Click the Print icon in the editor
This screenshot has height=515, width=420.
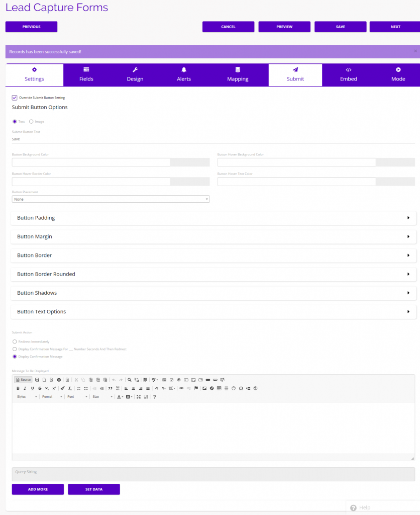(59, 380)
